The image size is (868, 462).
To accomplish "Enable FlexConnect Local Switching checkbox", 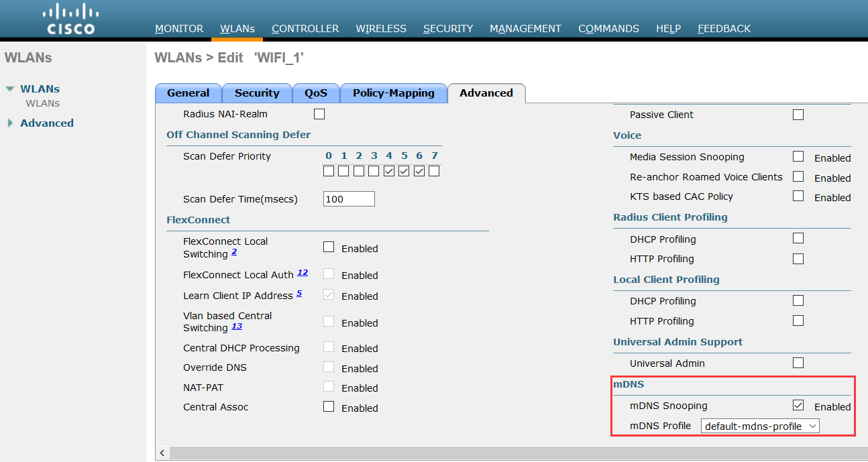I will pyautogui.click(x=329, y=247).
